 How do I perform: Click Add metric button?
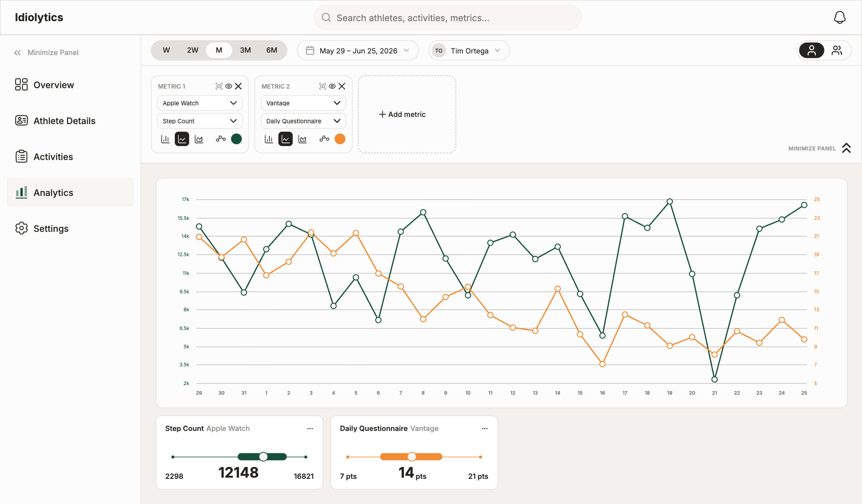[407, 115]
